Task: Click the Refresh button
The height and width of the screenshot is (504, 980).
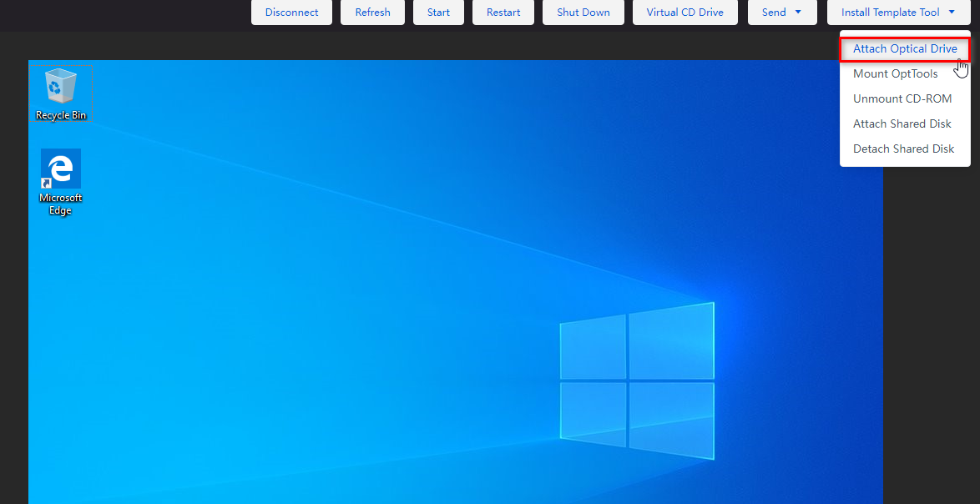Action: click(372, 13)
